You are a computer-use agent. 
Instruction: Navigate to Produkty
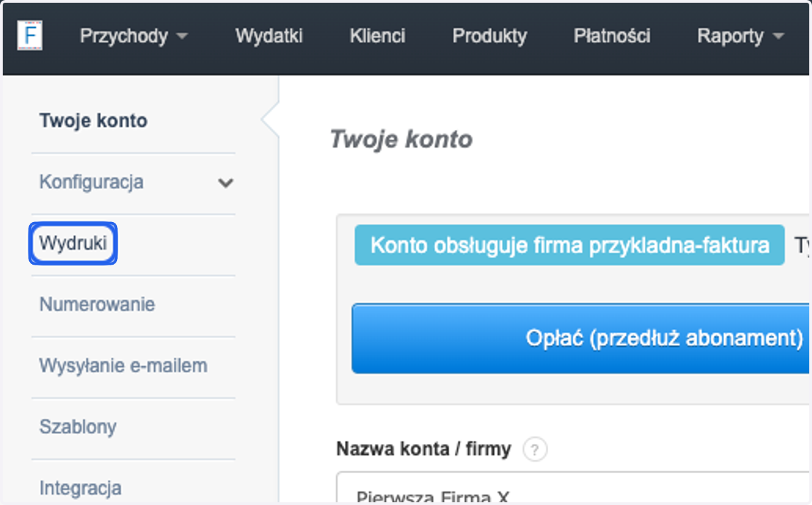click(x=490, y=36)
